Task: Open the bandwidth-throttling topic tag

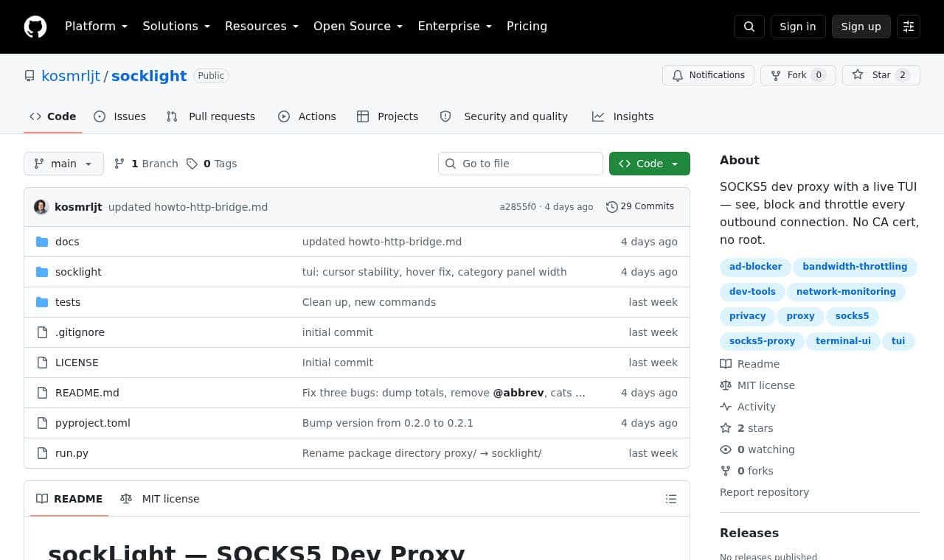Action: (x=855, y=267)
